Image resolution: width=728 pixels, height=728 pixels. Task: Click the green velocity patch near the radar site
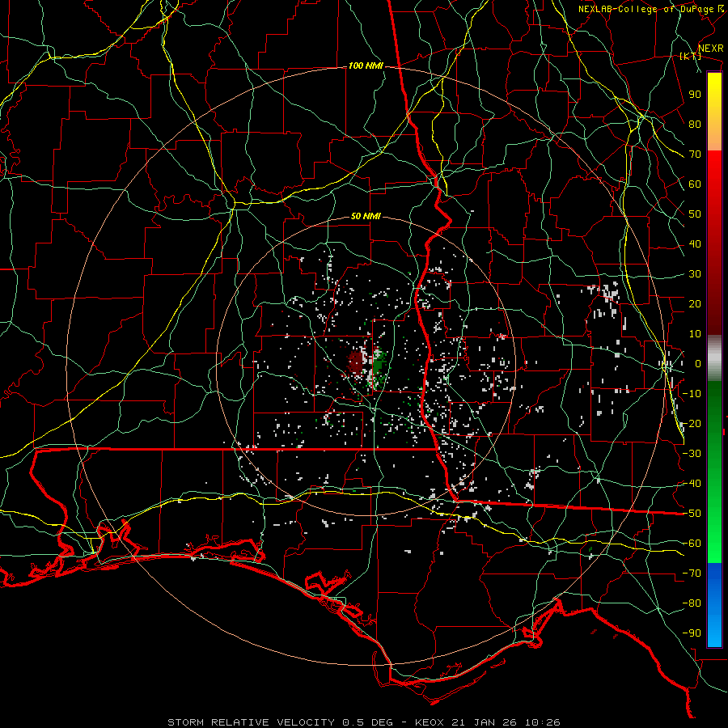379,363
